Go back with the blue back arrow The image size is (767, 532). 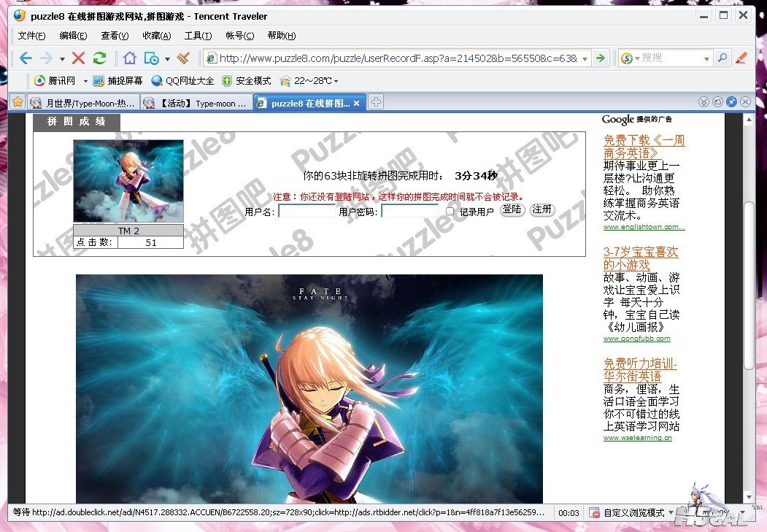click(26, 58)
